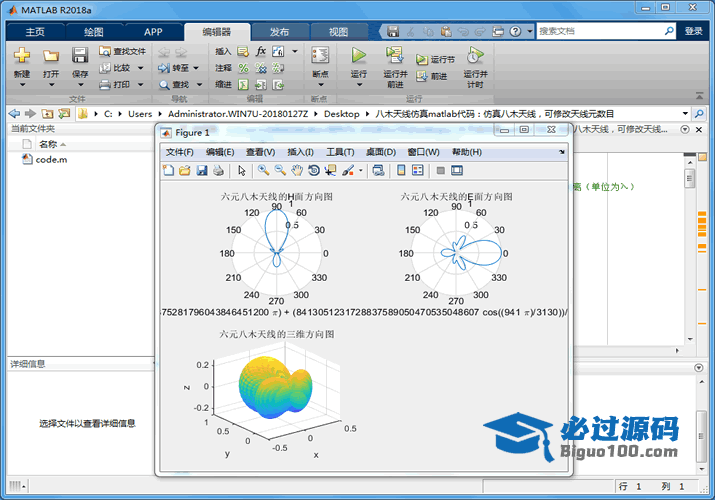Image resolution: width=715 pixels, height=500 pixels.
Task: Open the Breakpoints (断点) dropdown arrow
Action: point(320,85)
